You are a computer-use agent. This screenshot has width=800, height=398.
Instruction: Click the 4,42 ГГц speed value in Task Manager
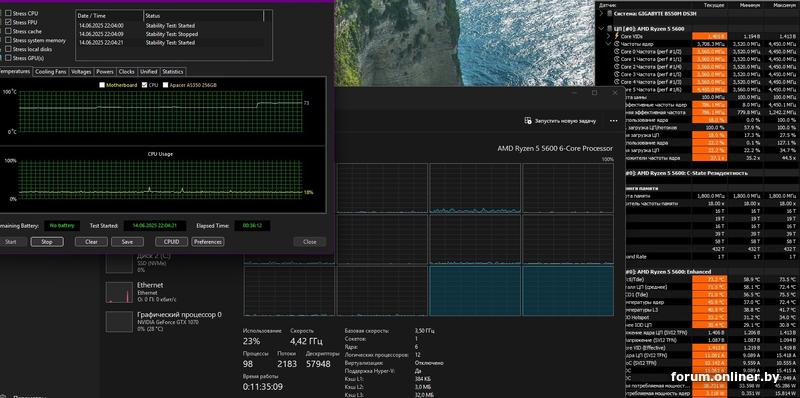tap(308, 341)
